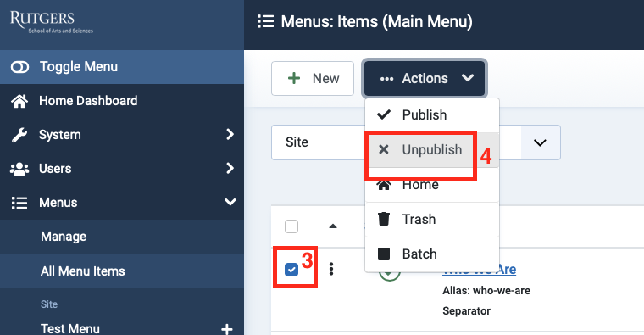This screenshot has height=335, width=644.
Task: Click the wrench icon beside System
Action: pos(19,135)
